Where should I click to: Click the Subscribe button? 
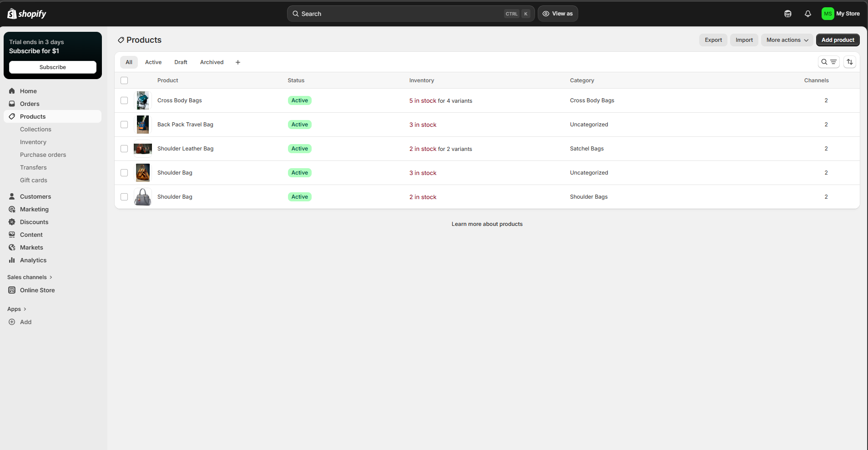(x=53, y=67)
